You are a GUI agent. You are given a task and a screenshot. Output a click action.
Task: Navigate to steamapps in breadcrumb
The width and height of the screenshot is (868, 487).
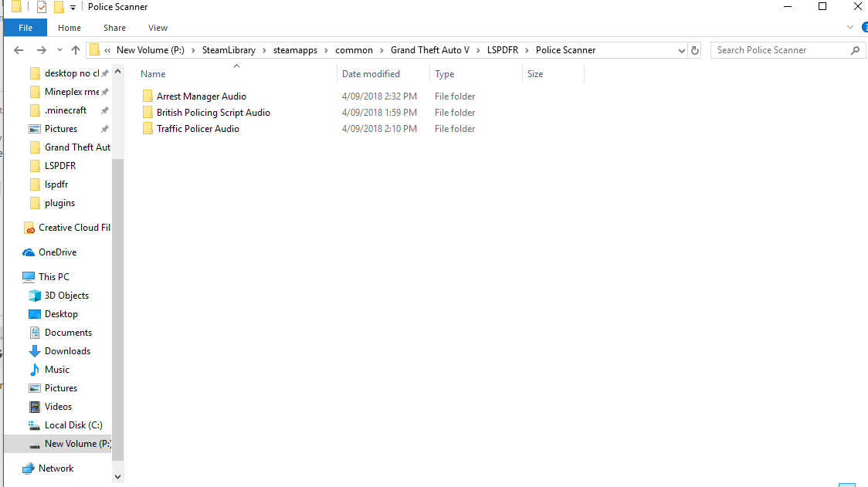pos(295,50)
